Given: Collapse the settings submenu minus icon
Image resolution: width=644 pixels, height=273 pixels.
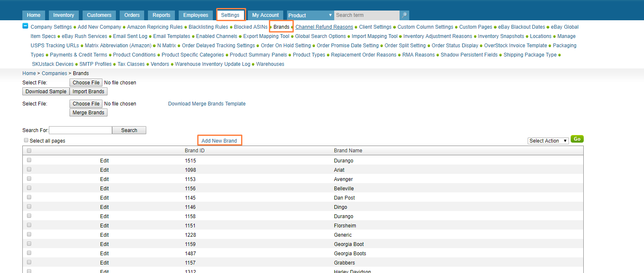Looking at the screenshot, I should click(x=25, y=26).
